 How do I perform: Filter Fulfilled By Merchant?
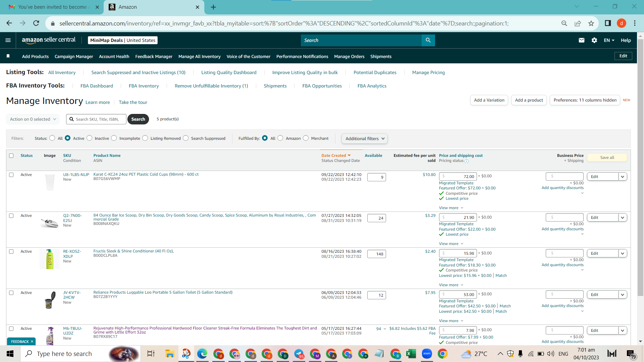[306, 138]
